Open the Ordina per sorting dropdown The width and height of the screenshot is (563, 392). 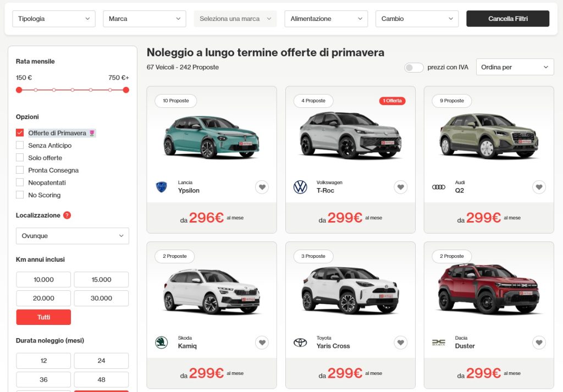515,67
